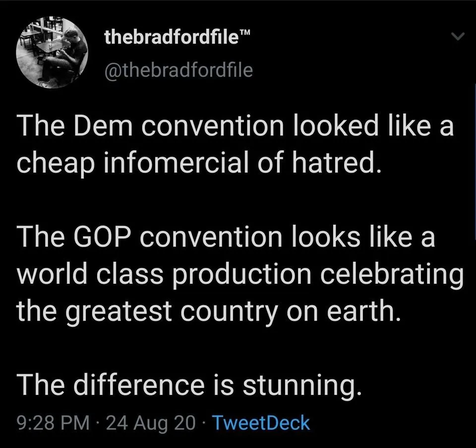Image resolution: width=476 pixels, height=448 pixels.
Task: Click the 24 Aug 20 date
Action: [152, 423]
